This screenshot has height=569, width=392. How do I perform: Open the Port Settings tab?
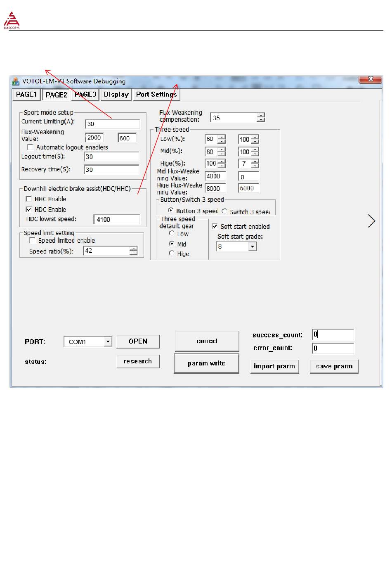point(156,95)
